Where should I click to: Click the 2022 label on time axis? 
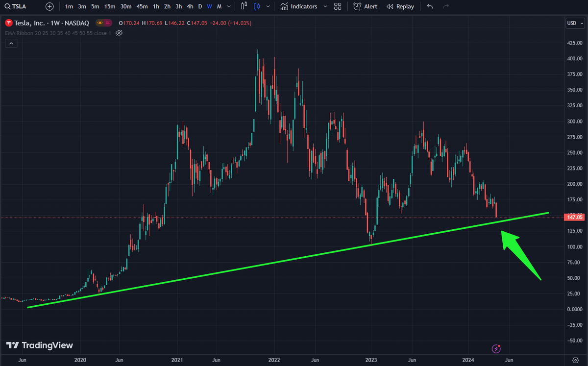pyautogui.click(x=273, y=360)
